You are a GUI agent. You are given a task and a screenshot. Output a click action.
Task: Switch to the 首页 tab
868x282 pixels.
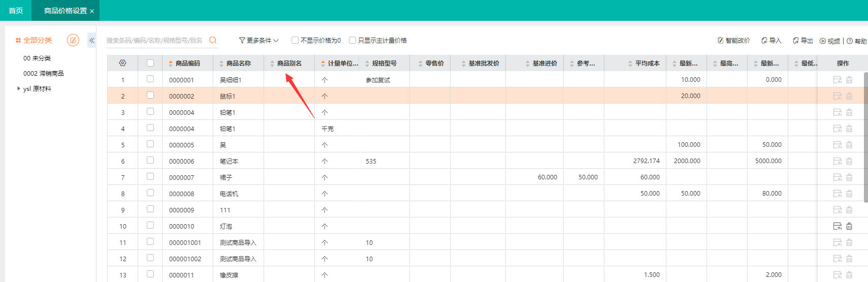(x=16, y=10)
